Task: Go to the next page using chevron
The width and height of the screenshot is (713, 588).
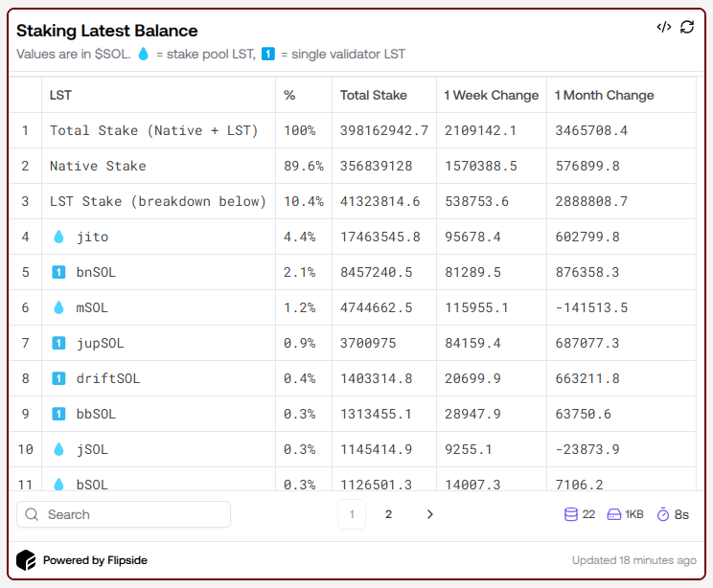Action: [x=429, y=514]
